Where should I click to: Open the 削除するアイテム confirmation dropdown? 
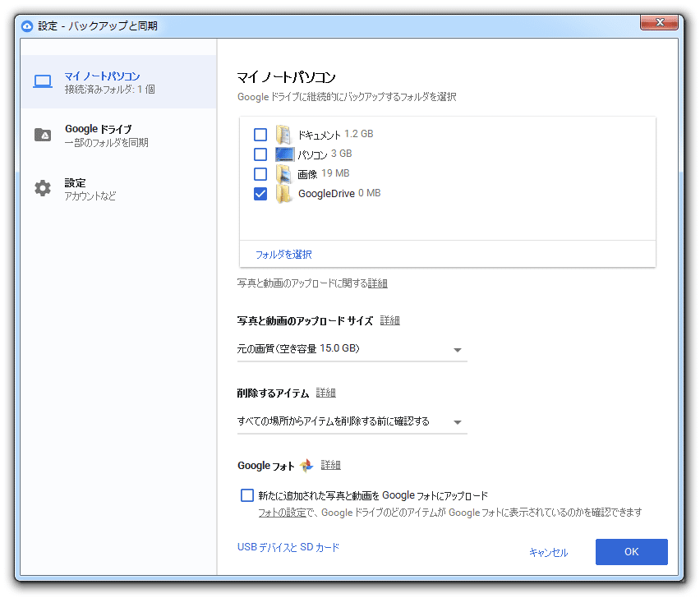click(x=352, y=421)
